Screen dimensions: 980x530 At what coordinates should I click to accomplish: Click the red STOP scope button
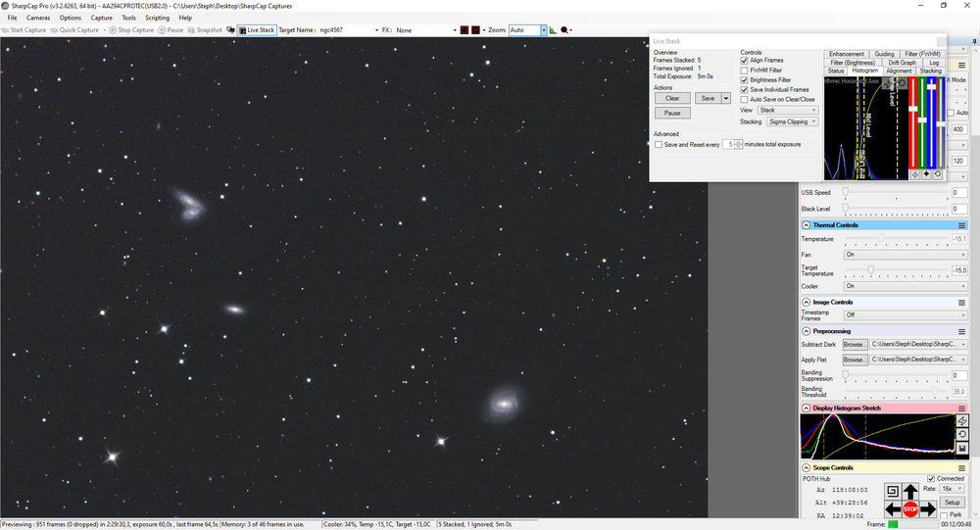point(910,509)
